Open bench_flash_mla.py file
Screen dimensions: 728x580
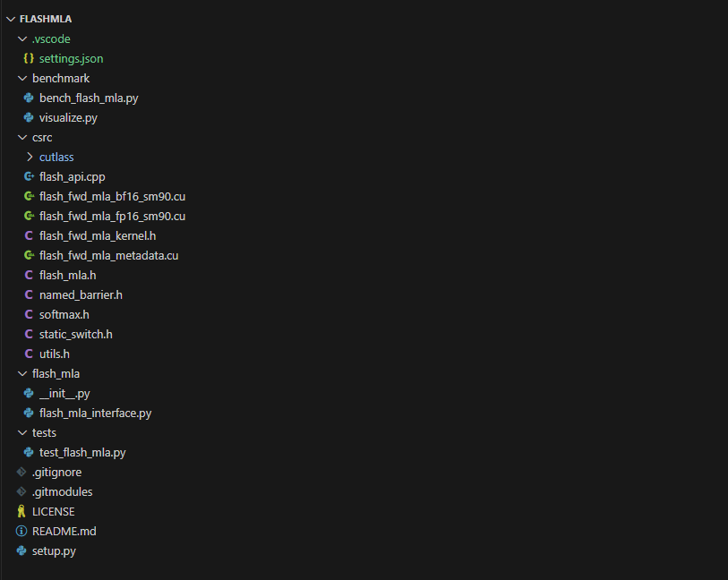tap(89, 98)
